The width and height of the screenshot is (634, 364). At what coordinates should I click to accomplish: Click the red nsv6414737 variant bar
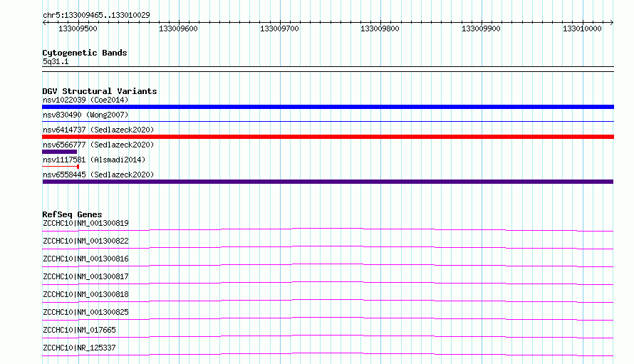[x=328, y=137]
